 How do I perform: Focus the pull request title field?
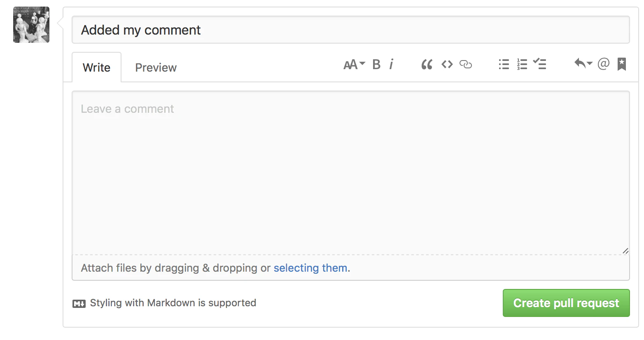[351, 30]
